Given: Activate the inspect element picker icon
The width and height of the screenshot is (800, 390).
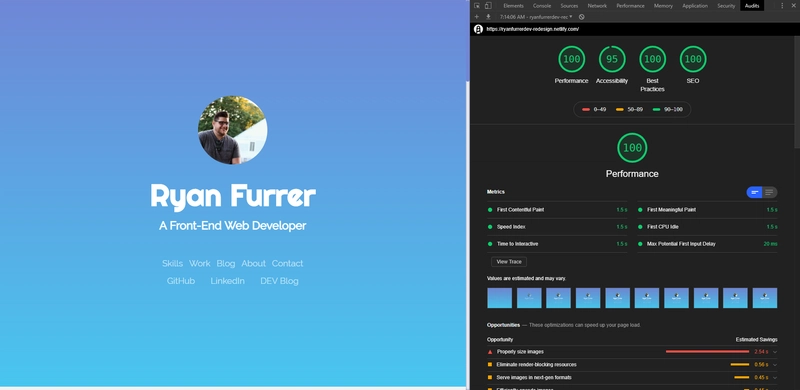Looking at the screenshot, I should coord(477,6).
